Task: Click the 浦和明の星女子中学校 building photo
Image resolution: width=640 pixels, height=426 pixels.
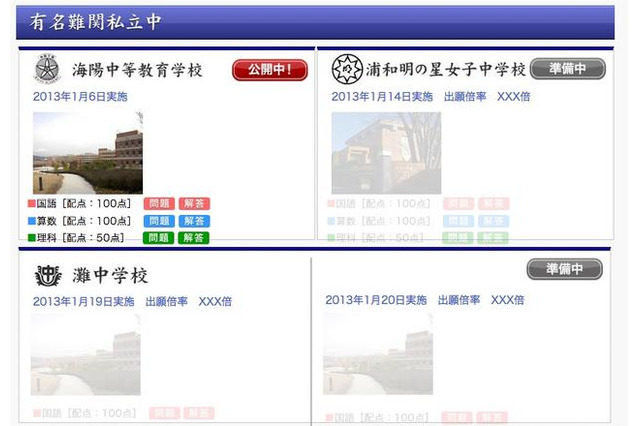Action: tap(385, 152)
